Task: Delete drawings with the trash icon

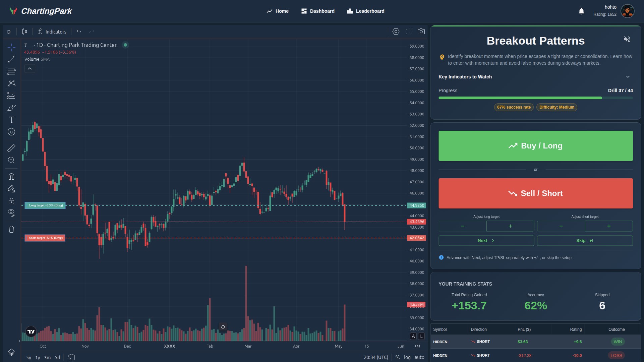Action: coord(11,229)
